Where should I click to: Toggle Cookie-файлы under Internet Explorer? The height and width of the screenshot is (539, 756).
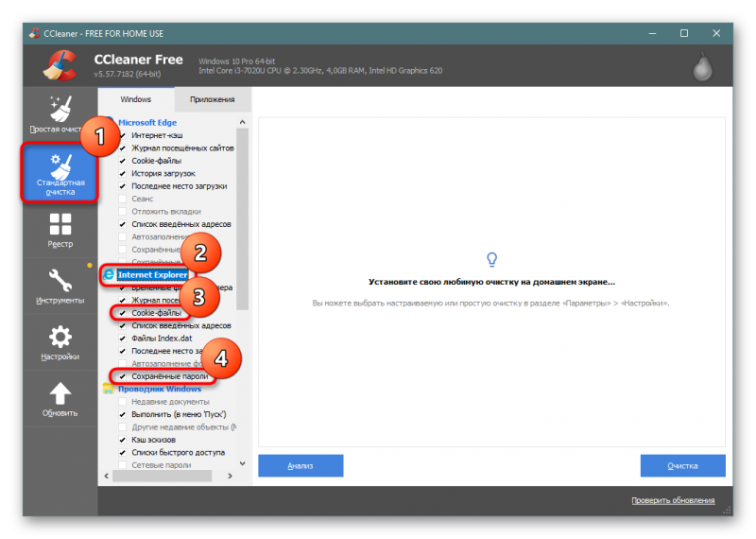tap(123, 313)
